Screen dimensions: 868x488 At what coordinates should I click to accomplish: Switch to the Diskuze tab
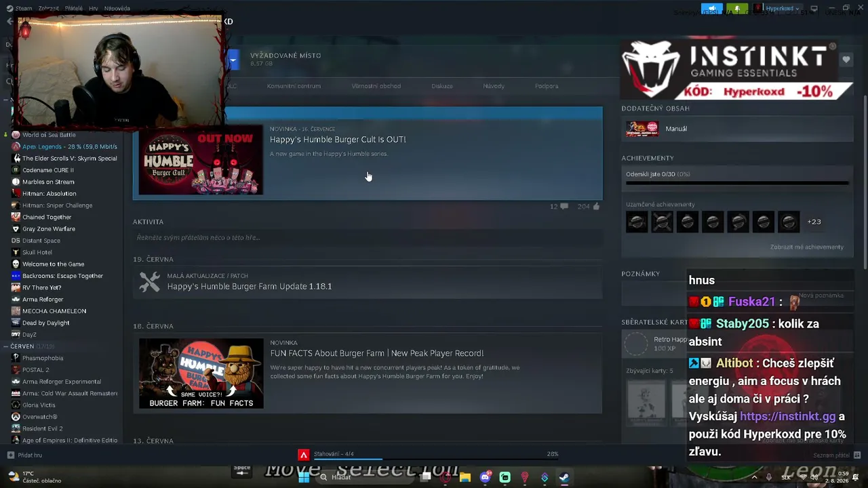tap(442, 86)
